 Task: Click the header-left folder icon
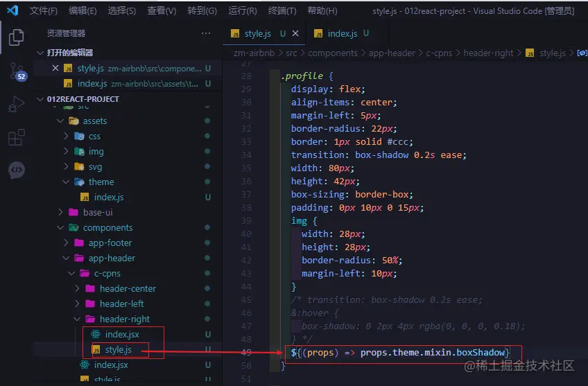[x=90, y=304]
